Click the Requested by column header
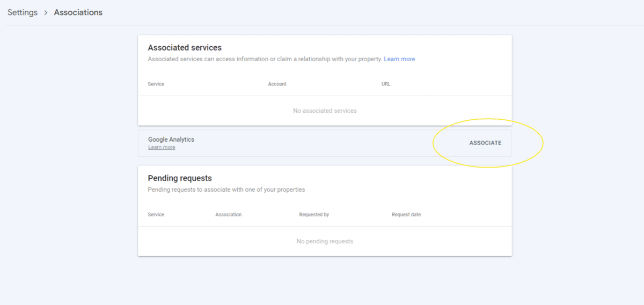This screenshot has height=305, width=644. 314,215
